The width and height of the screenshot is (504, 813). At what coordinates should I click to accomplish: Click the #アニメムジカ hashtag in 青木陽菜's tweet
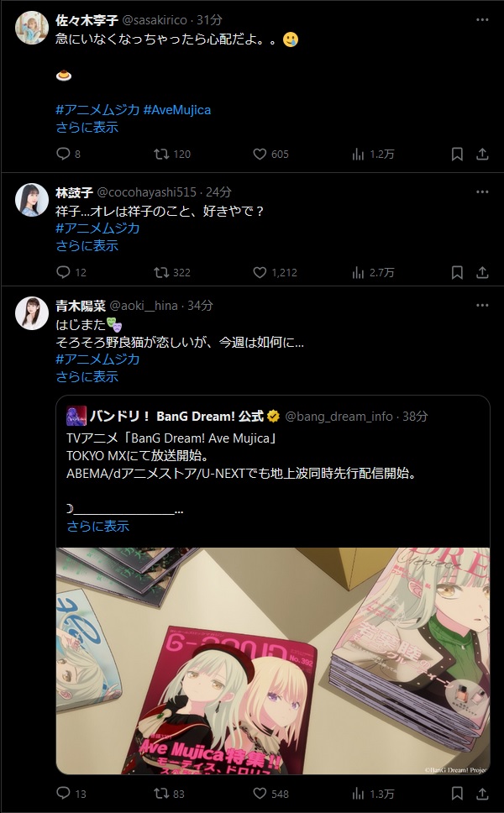[97, 359]
